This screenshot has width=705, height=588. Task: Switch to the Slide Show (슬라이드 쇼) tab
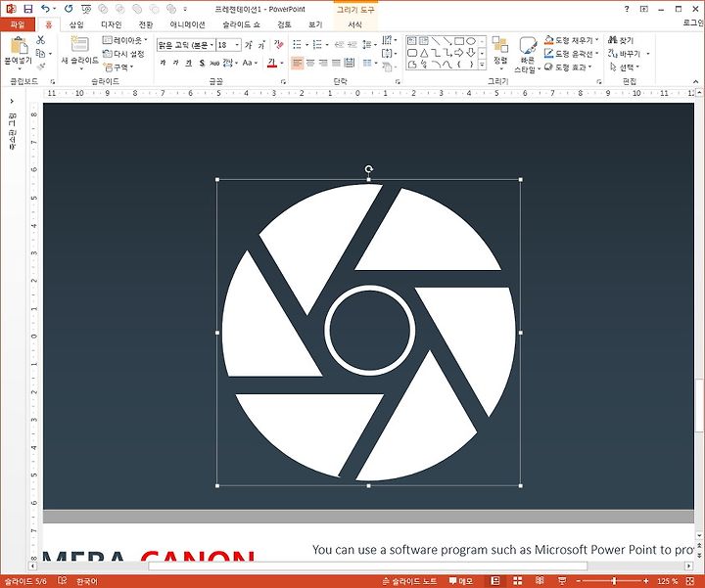click(242, 24)
